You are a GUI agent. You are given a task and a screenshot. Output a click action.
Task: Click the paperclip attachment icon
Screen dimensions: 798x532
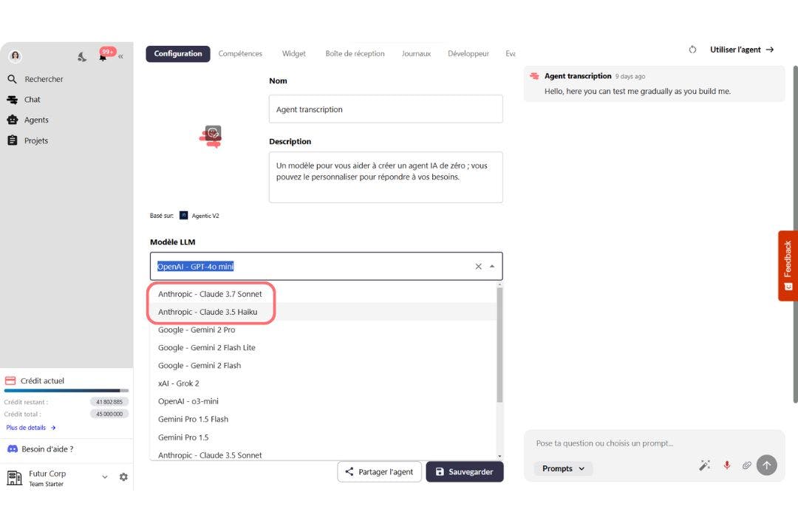pyautogui.click(x=746, y=465)
